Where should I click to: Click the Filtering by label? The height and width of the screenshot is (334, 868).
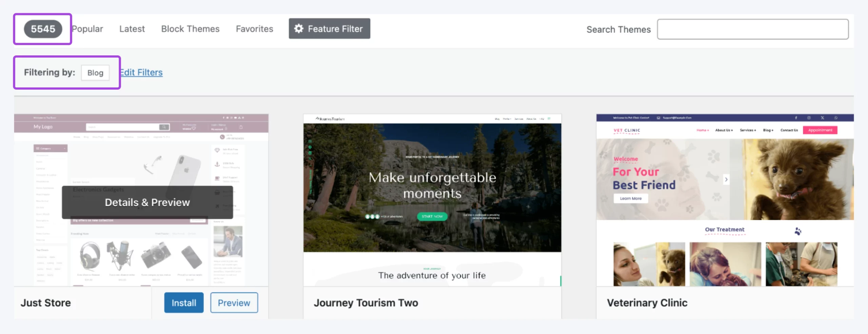(50, 72)
